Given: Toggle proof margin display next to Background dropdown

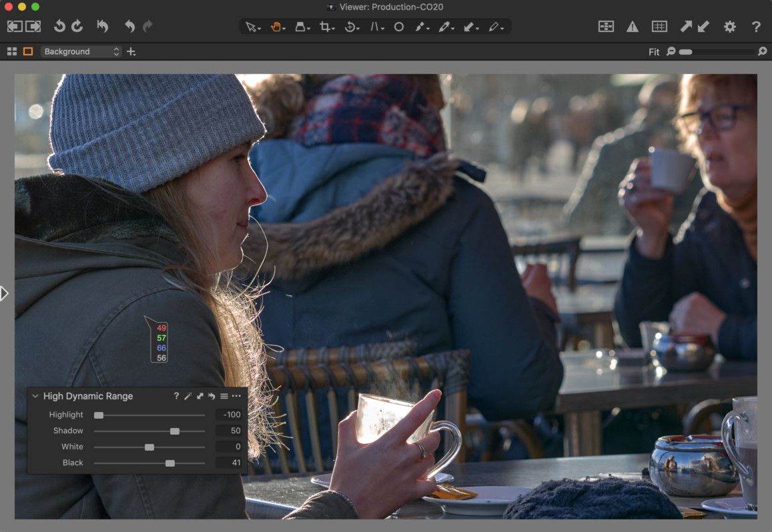Looking at the screenshot, I should [27, 51].
